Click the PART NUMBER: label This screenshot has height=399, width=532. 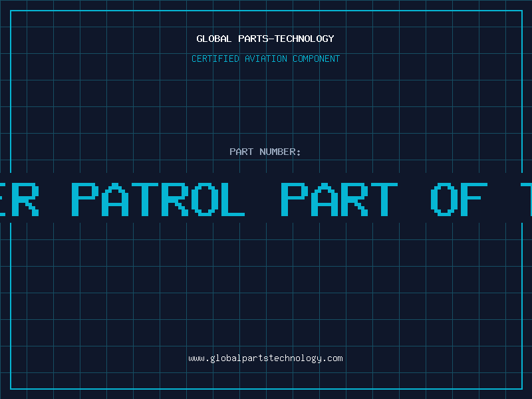[265, 152]
